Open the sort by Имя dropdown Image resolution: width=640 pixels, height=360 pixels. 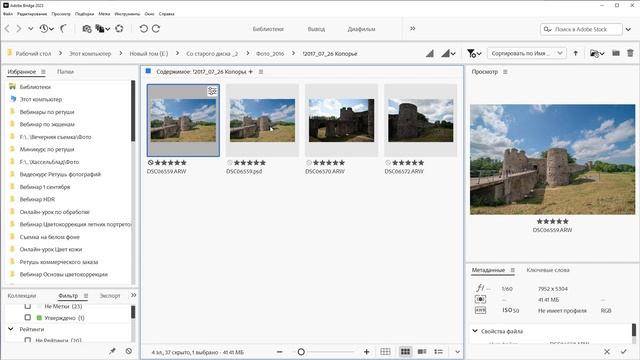point(527,53)
